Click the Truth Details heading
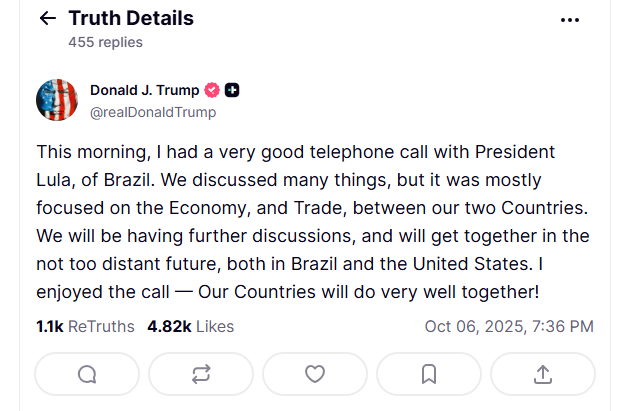This screenshot has width=619, height=411. (x=131, y=18)
